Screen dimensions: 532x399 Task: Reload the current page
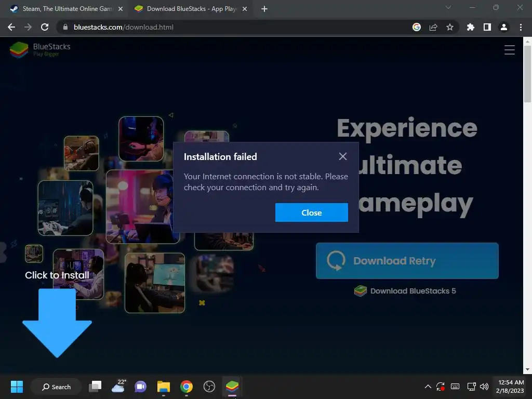pyautogui.click(x=45, y=27)
